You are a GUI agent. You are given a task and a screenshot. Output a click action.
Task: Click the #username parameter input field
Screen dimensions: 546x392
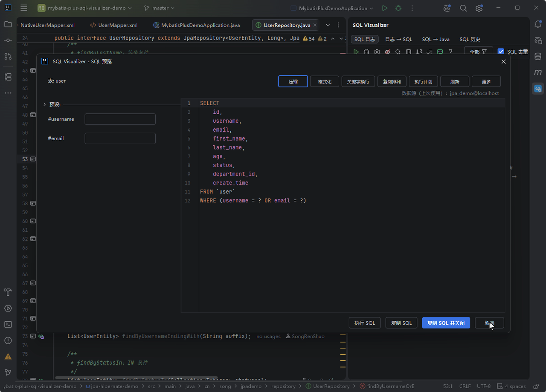pos(120,119)
